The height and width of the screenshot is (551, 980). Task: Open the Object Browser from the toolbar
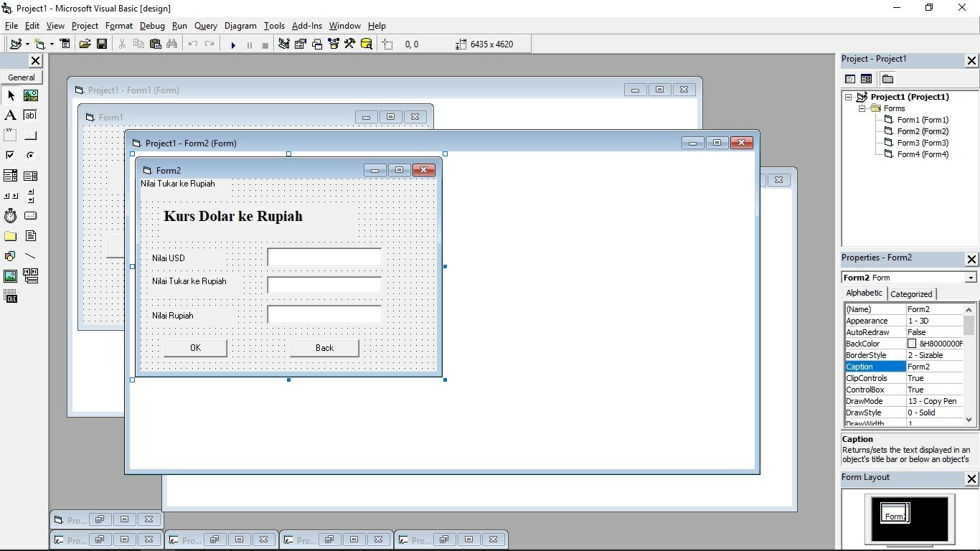tap(333, 44)
